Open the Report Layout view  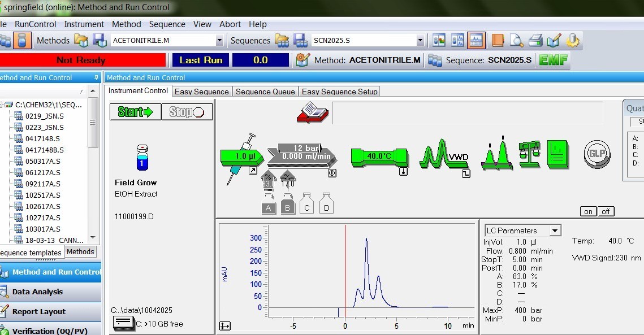pyautogui.click(x=50, y=312)
